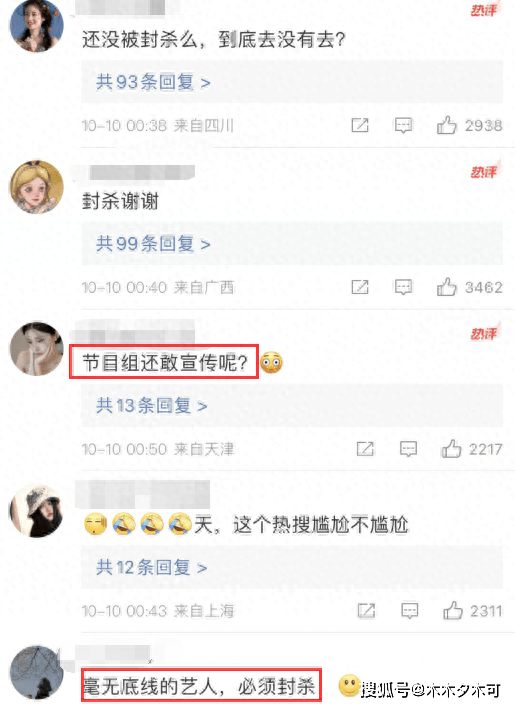Open the avatar of the woman in hat

point(37,510)
